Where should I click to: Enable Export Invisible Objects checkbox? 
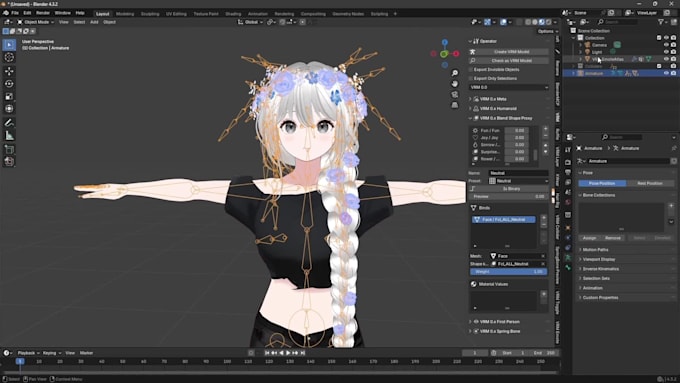pos(471,69)
